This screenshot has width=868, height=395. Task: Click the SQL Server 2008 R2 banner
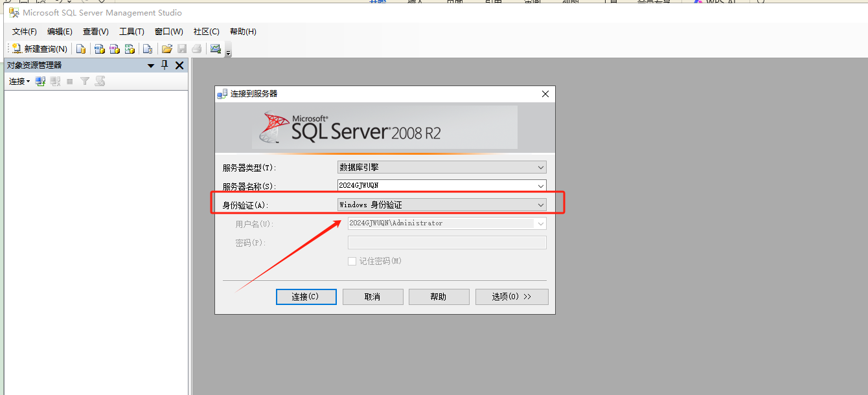pos(385,128)
